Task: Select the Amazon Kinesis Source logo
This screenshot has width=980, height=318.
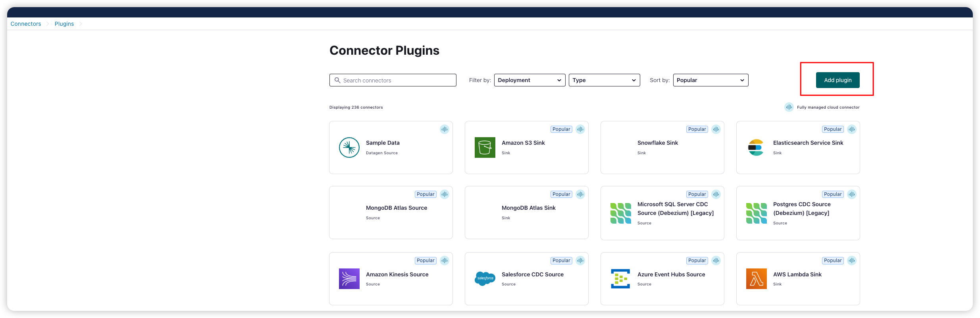Action: click(349, 279)
